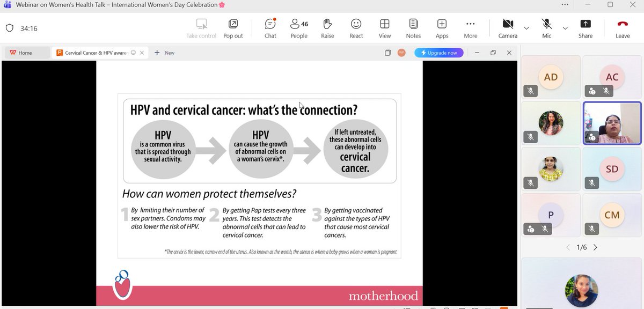Select the SD participant tile
The width and height of the screenshot is (644, 309).
(612, 169)
